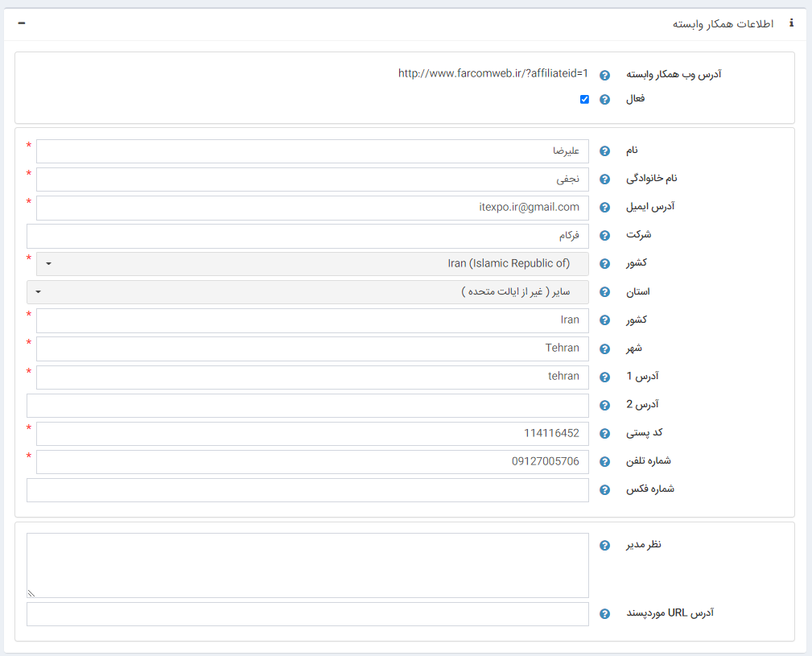Click help icon next to آدرس وب همکار وابسته

[605, 75]
